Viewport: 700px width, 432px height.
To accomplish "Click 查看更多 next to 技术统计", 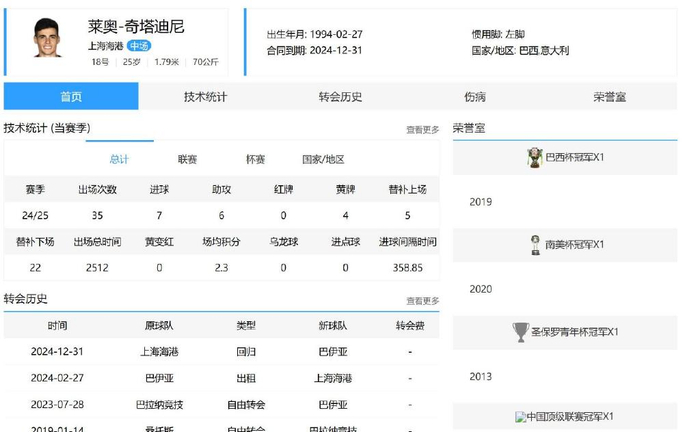I will pyautogui.click(x=422, y=129).
